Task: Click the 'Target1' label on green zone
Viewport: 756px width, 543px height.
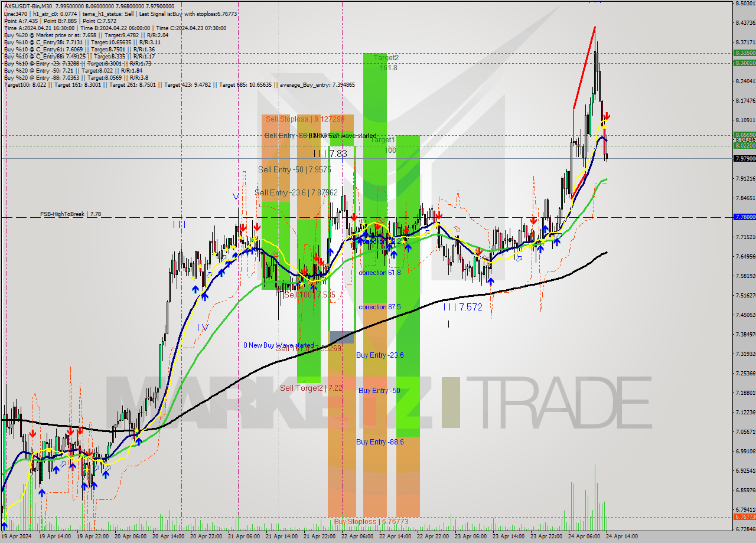Action: point(382,140)
